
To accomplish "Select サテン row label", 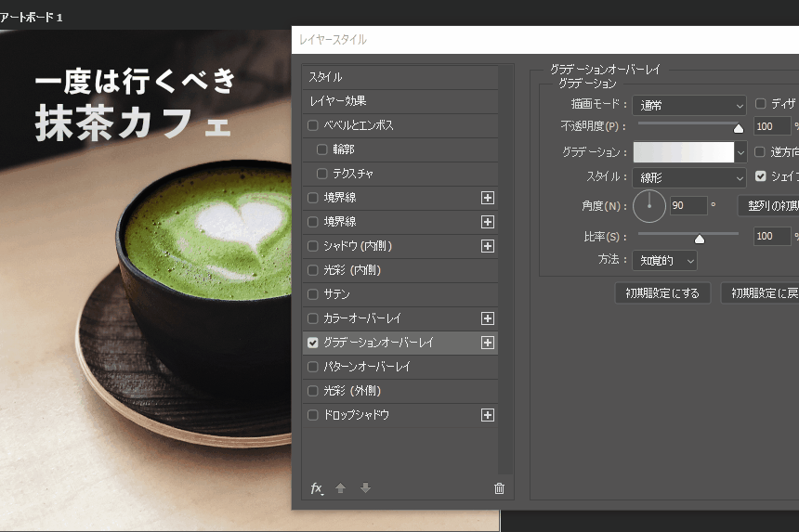I will point(336,294).
